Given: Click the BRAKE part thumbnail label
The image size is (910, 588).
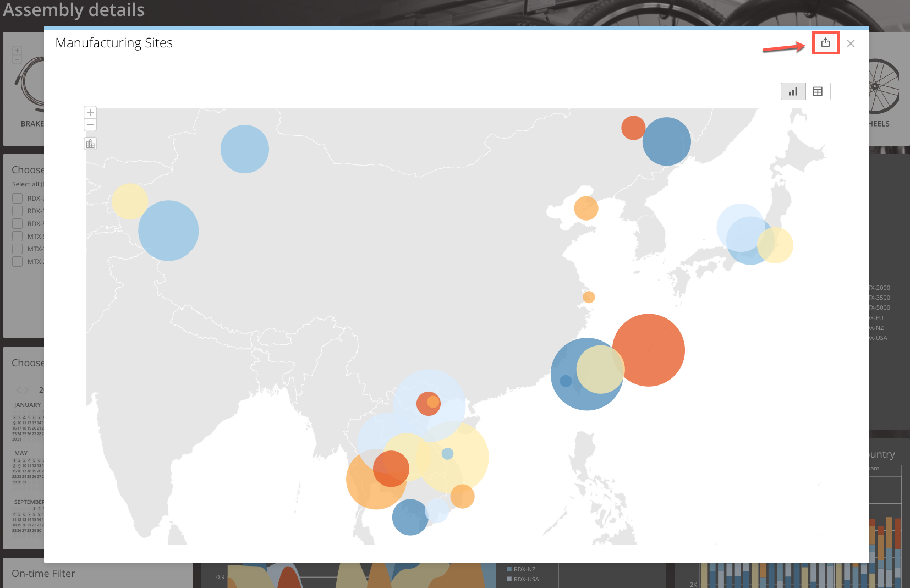Looking at the screenshot, I should 32,124.
